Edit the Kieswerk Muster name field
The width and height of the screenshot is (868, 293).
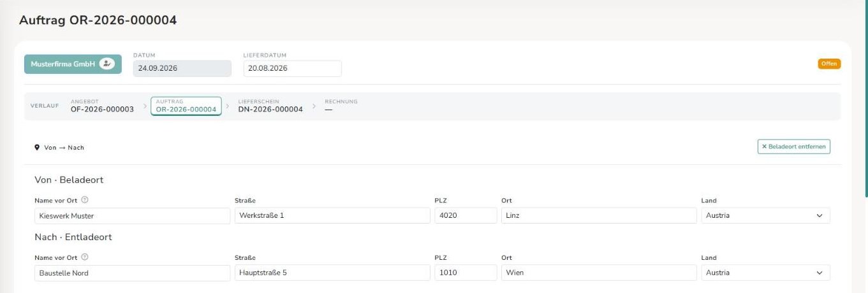point(132,216)
